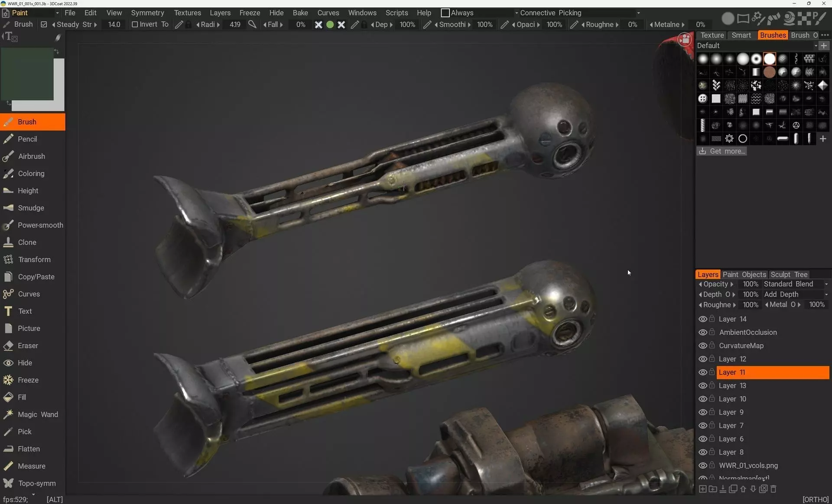The width and height of the screenshot is (832, 504).
Task: Pick the Fill tool
Action: [22, 397]
